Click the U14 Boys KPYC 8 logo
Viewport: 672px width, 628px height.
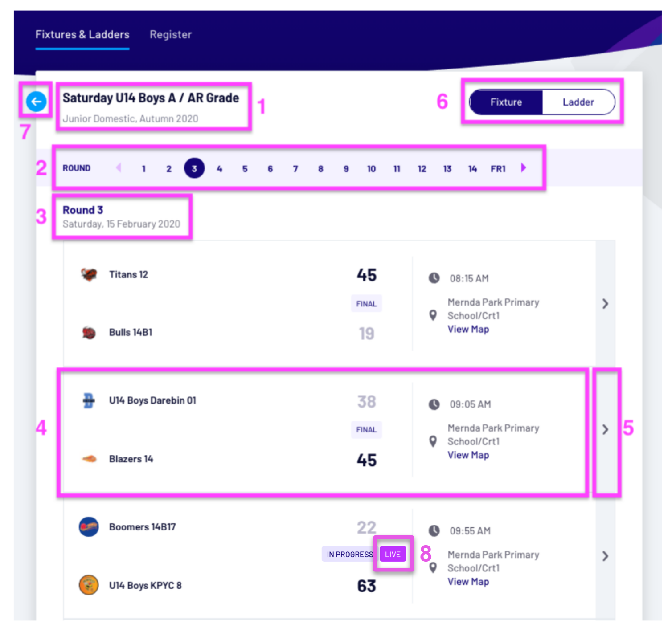pyautogui.click(x=89, y=585)
